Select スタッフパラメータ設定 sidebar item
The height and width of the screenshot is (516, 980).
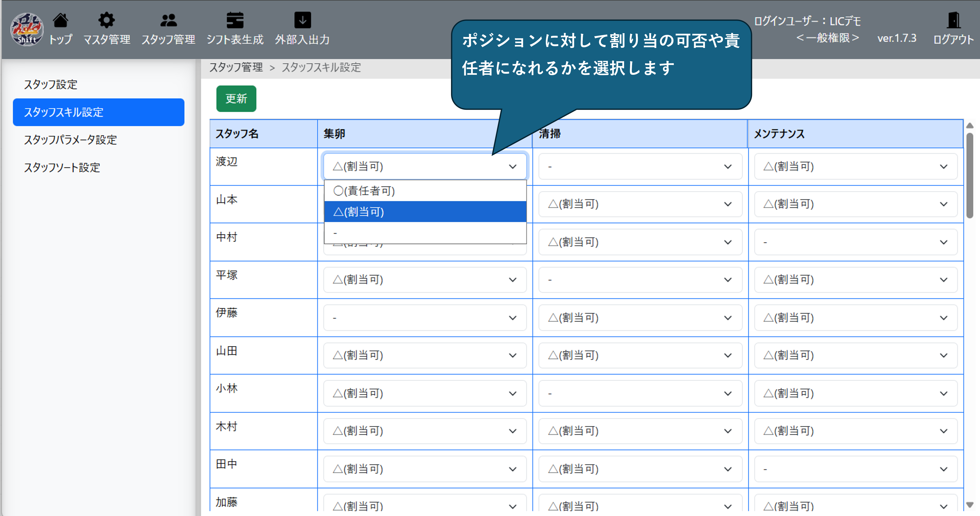(x=70, y=140)
